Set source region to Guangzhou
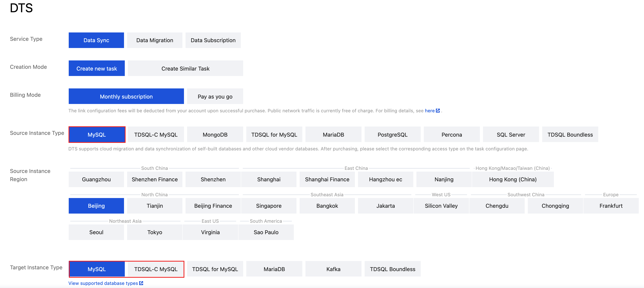The width and height of the screenshot is (644, 288). tap(96, 179)
